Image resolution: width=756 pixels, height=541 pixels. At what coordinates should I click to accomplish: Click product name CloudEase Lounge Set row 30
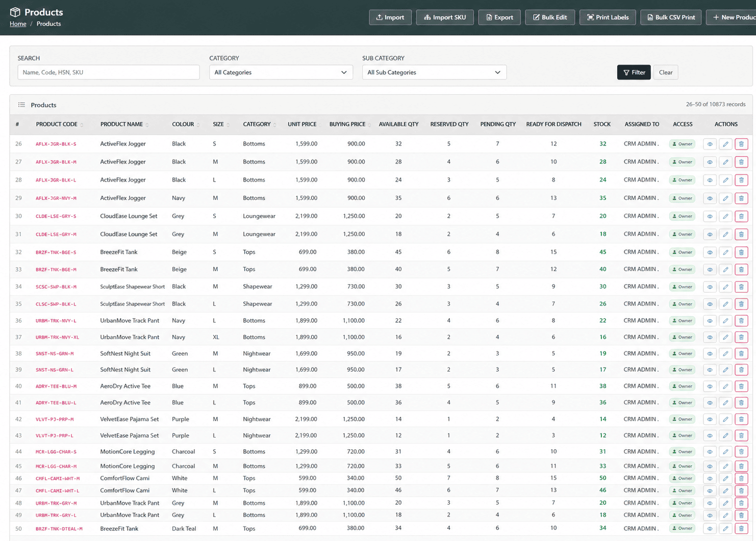pos(129,216)
